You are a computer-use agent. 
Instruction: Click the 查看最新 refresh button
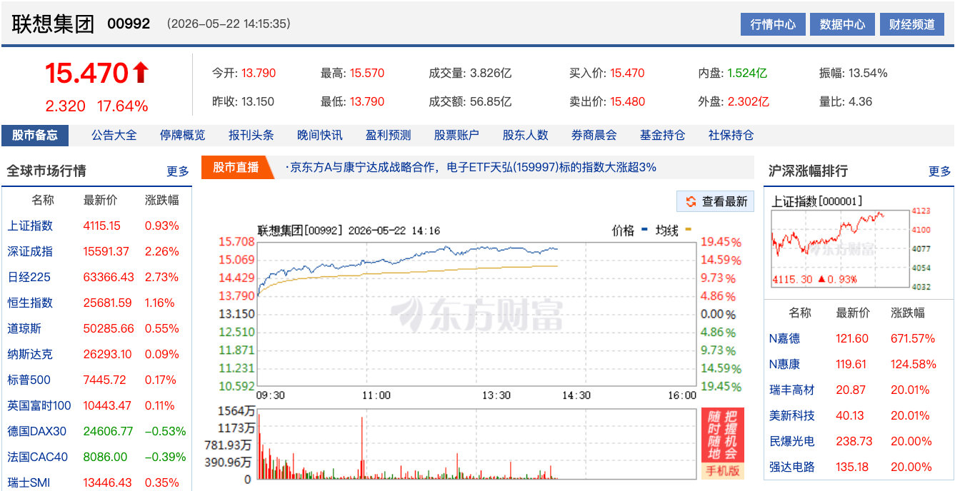716,201
